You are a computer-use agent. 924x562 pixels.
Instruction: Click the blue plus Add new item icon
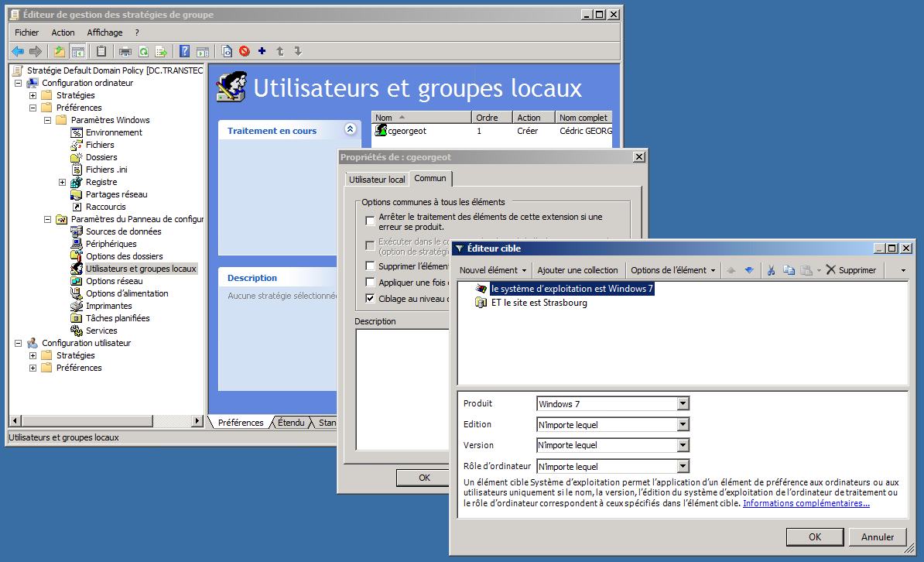262,51
